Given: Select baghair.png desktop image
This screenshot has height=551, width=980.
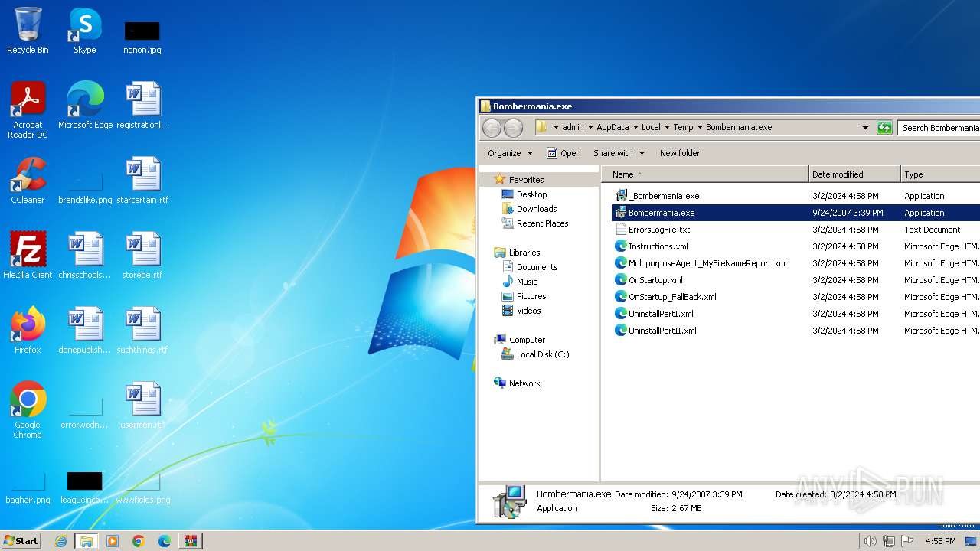Looking at the screenshot, I should pos(28,488).
